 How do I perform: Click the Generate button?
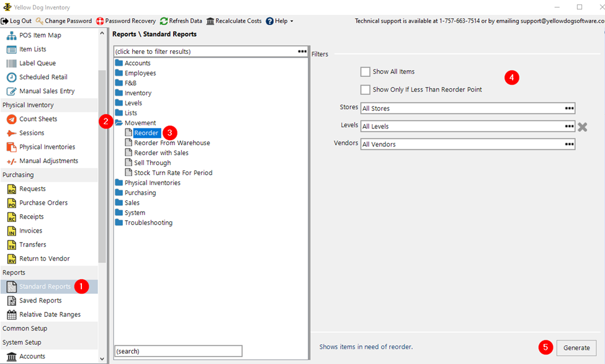(576, 348)
